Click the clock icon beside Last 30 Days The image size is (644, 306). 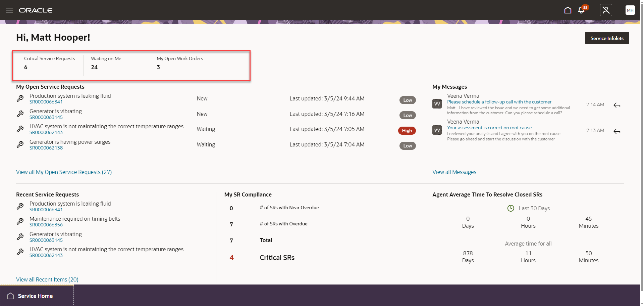511,208
